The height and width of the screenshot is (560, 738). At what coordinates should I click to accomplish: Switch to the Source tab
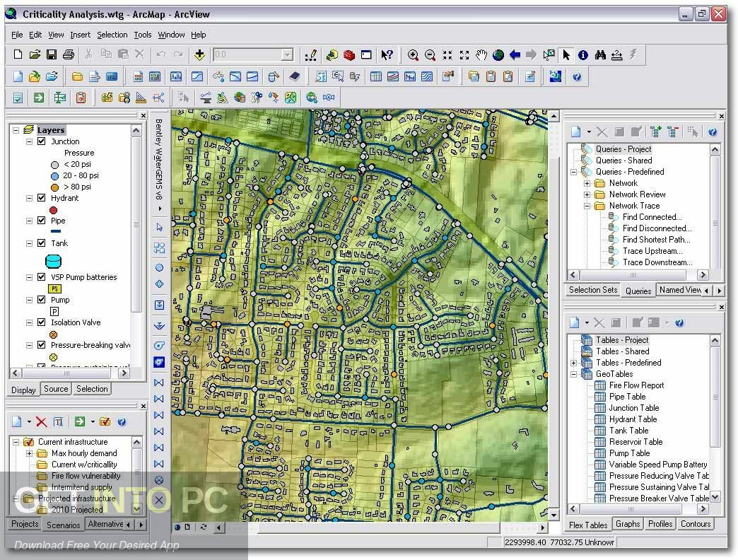point(56,389)
